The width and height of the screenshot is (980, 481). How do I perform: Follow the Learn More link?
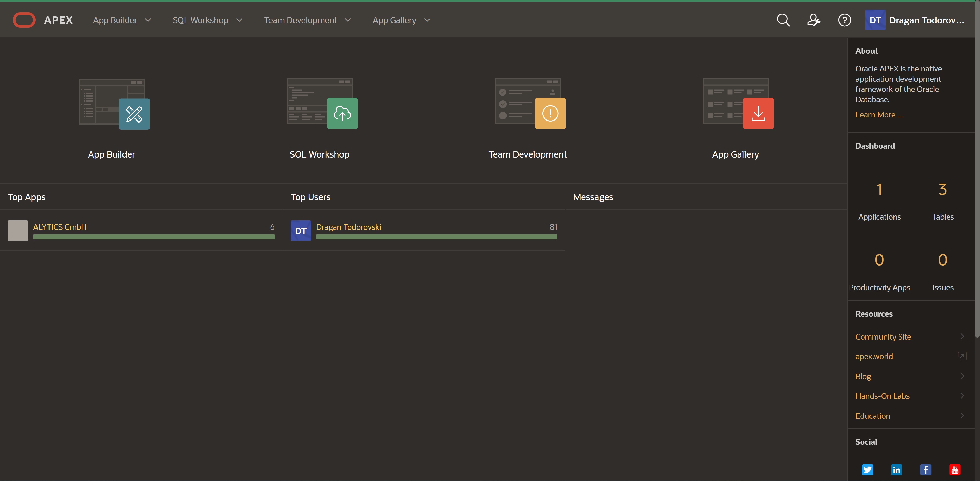[x=879, y=115]
